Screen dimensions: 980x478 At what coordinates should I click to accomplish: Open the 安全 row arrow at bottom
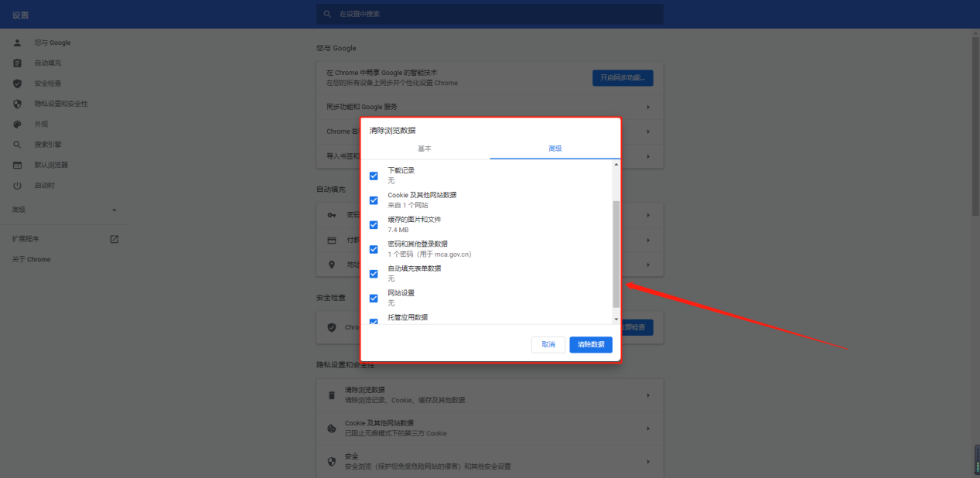[648, 461]
